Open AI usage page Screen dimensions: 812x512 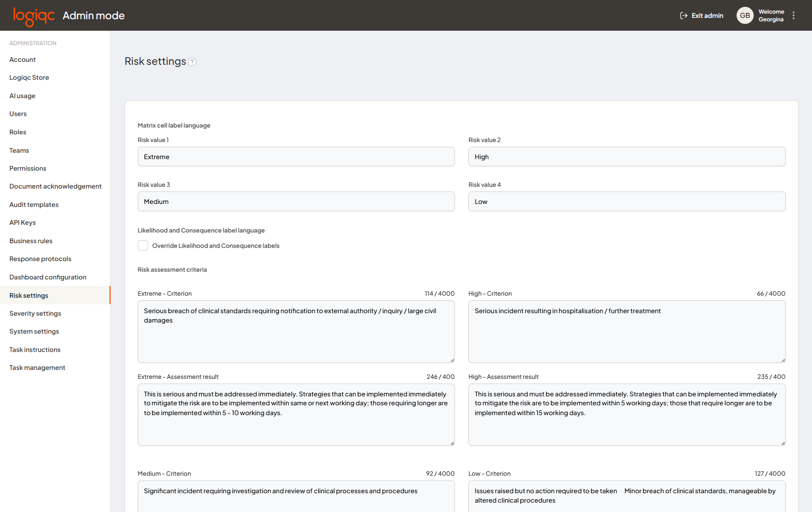tap(22, 96)
